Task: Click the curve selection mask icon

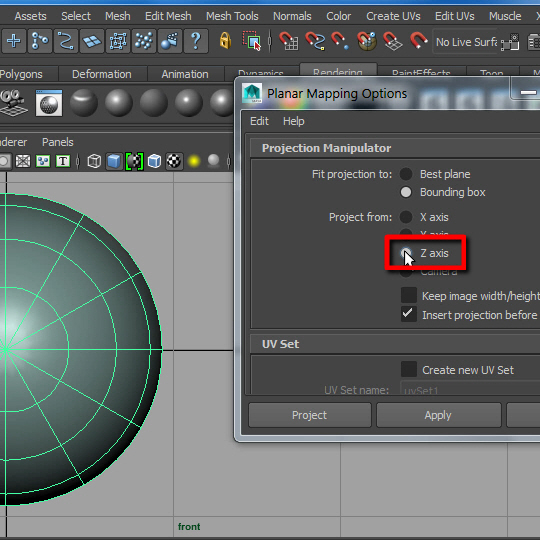Action: 66,41
